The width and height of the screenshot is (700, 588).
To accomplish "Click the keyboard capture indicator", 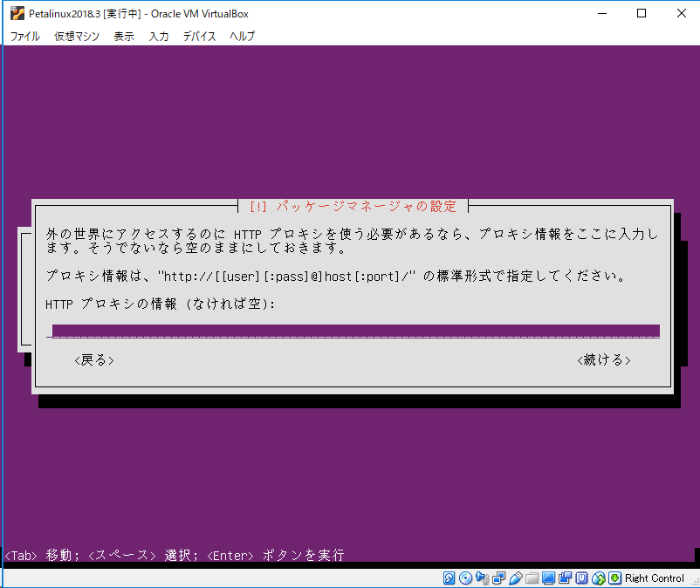I will click(x=614, y=578).
